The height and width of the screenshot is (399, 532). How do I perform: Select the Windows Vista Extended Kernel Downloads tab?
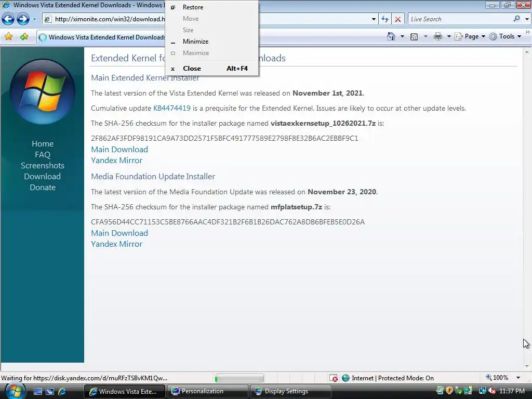point(101,37)
